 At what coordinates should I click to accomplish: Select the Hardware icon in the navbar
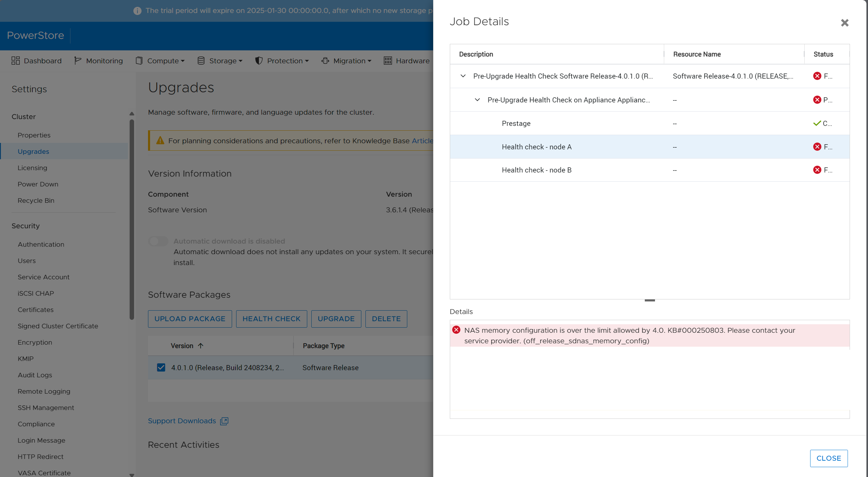[388, 61]
